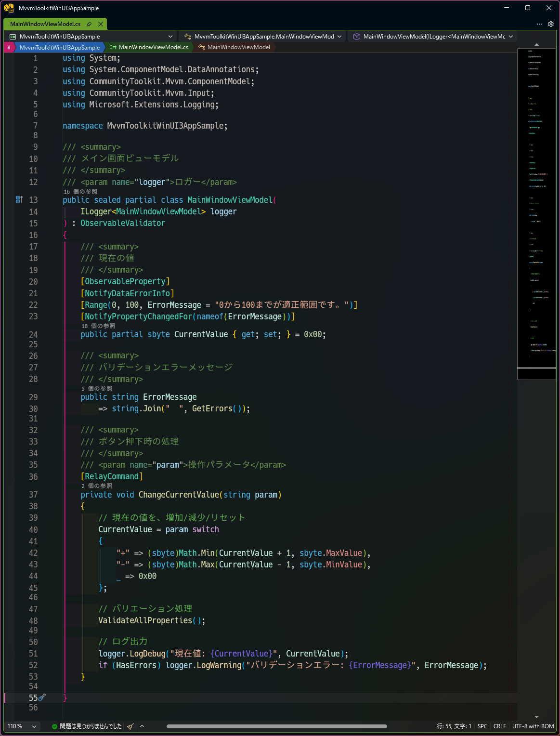Viewport: 560px width, 736px height.
Task: Click the CRLF line ending indicator
Action: (500, 726)
